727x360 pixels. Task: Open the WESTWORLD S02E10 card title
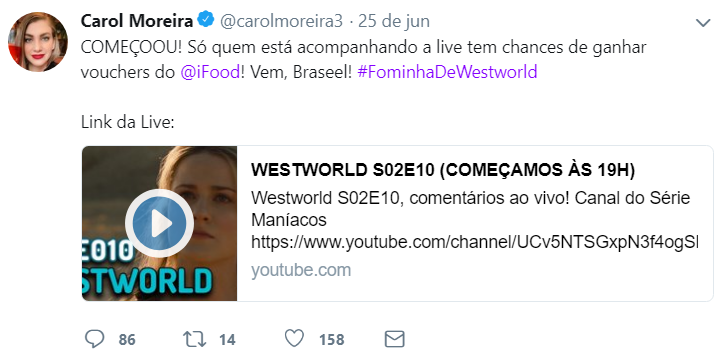[443, 170]
